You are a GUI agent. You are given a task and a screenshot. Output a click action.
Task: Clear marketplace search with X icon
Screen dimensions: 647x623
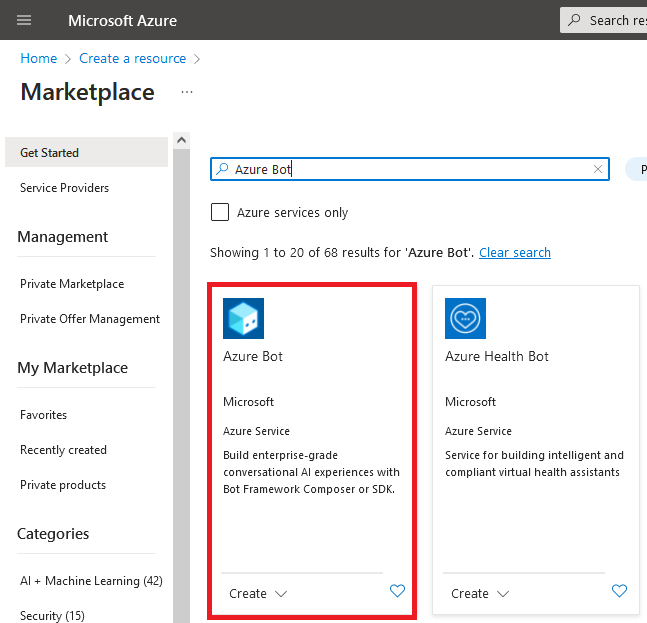tap(597, 169)
